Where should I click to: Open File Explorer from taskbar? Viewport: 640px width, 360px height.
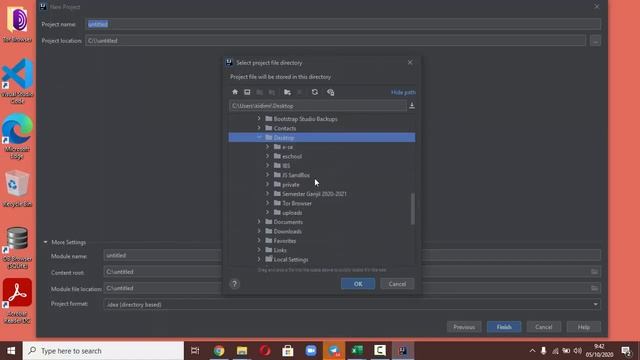click(242, 351)
